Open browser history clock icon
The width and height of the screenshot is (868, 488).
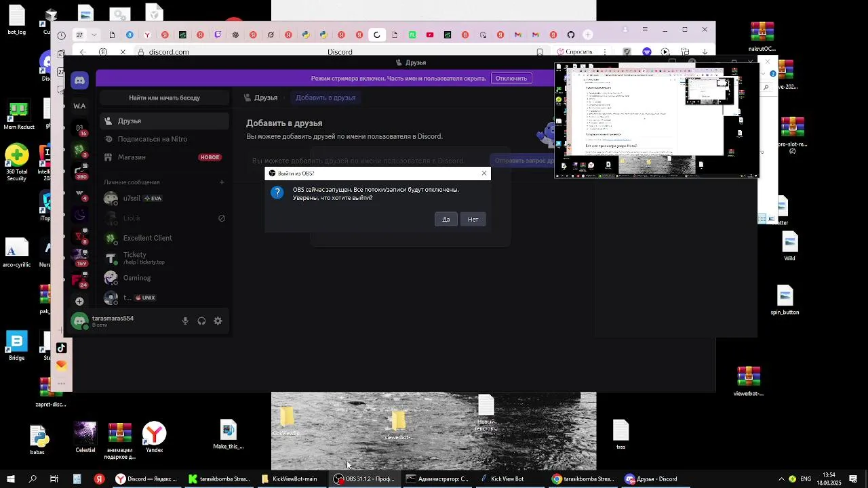pos(62,35)
